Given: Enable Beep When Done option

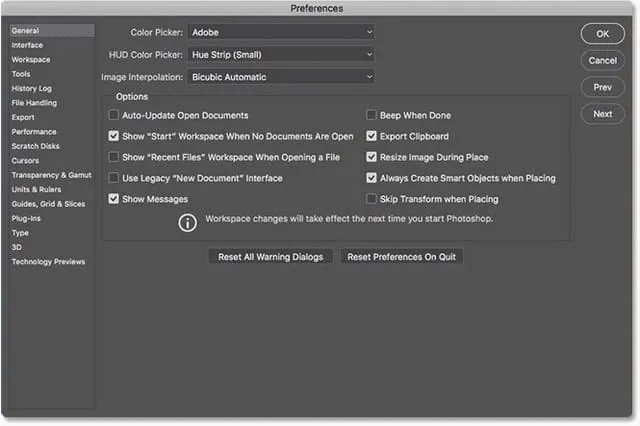Looking at the screenshot, I should [371, 115].
